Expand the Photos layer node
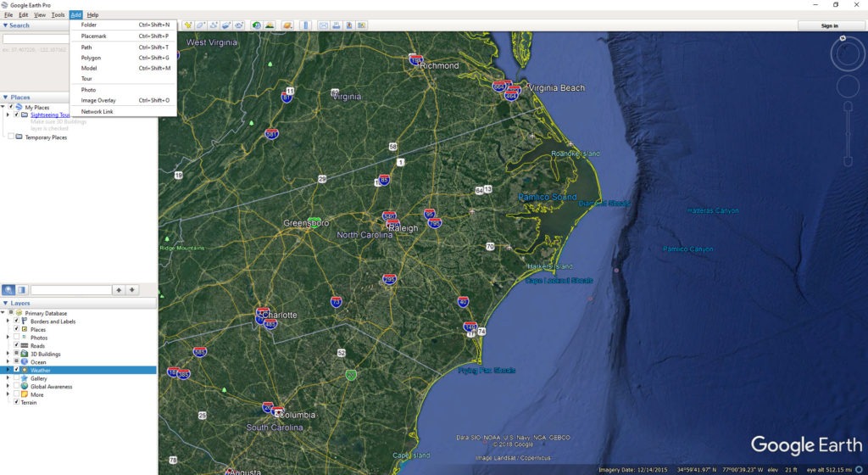The width and height of the screenshot is (868, 475). point(8,337)
